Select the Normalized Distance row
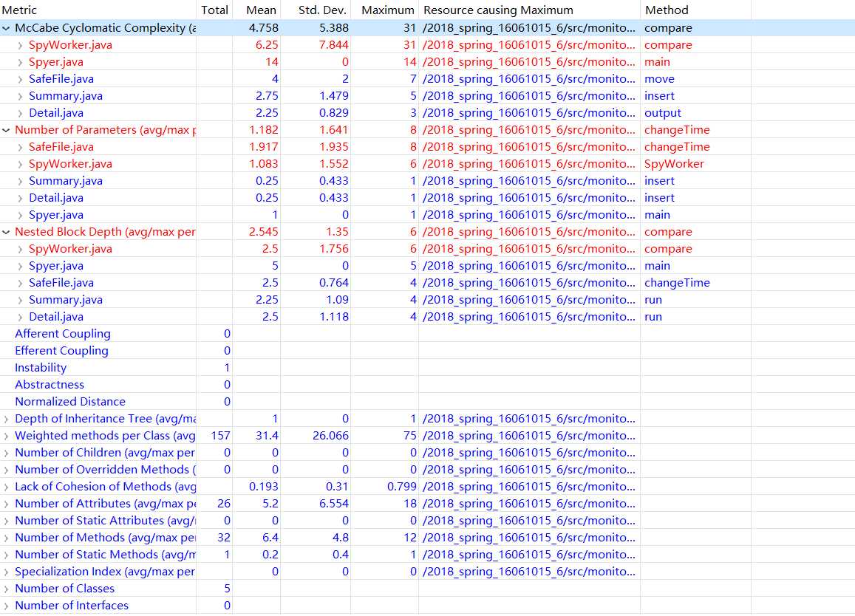Viewport: 855px width, 616px height. [x=427, y=402]
